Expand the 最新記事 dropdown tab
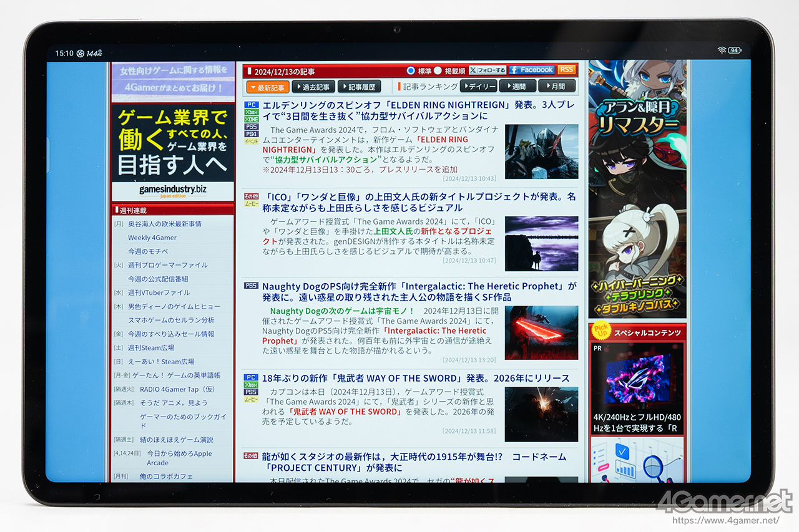The height and width of the screenshot is (532, 799). 268,87
